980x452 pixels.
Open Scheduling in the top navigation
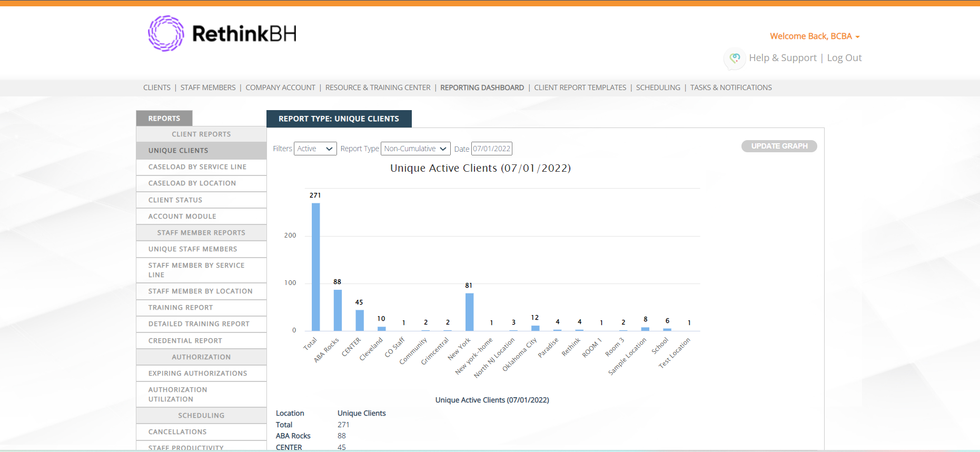(658, 87)
